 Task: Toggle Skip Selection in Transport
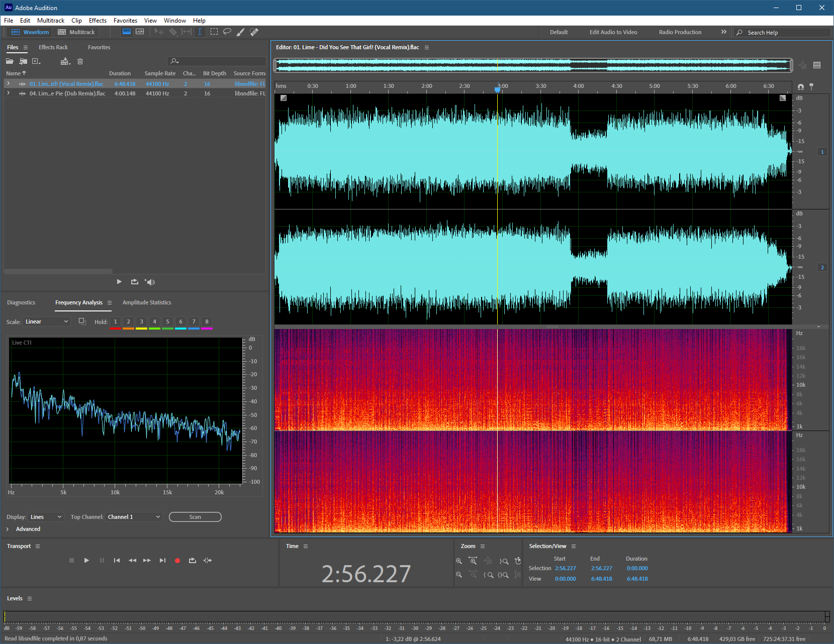coord(208,560)
